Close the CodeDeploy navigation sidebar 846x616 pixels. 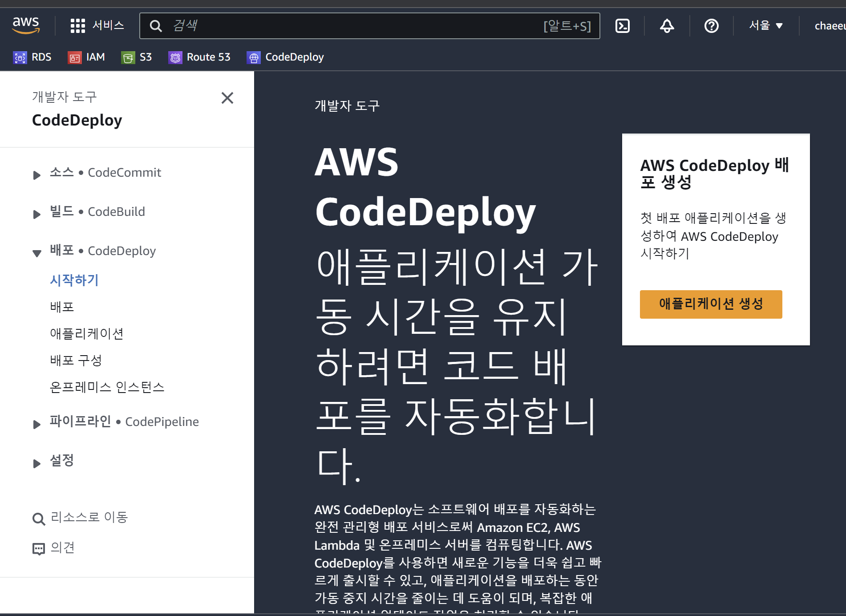click(x=227, y=98)
